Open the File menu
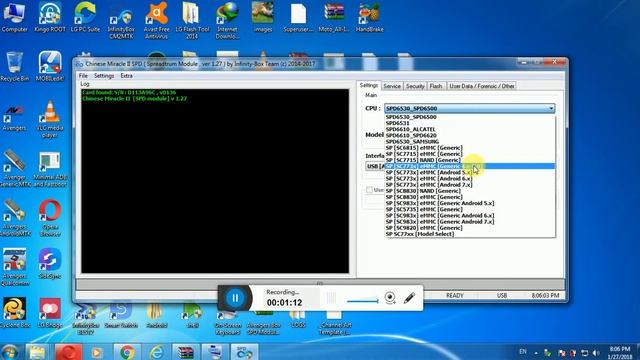Screen dimensions: 640x360 [x=83, y=76]
